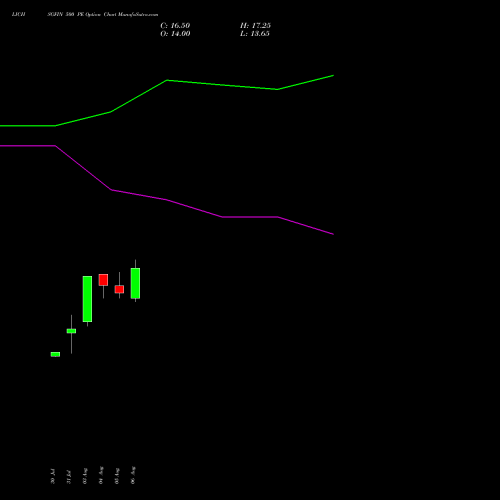Click the first red candlestick
This screenshot has width=500, height=500.
tap(103, 280)
